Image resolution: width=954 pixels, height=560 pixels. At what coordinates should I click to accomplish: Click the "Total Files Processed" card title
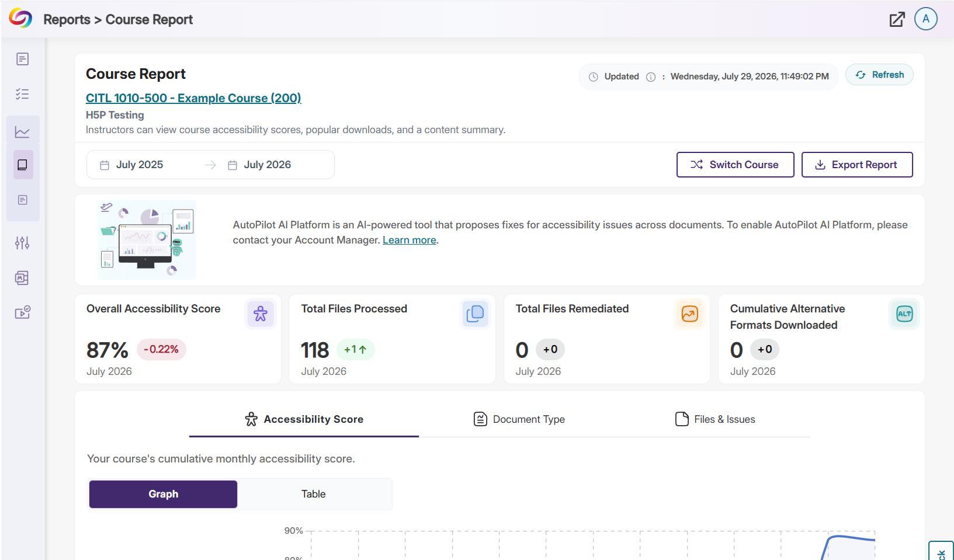click(x=354, y=309)
